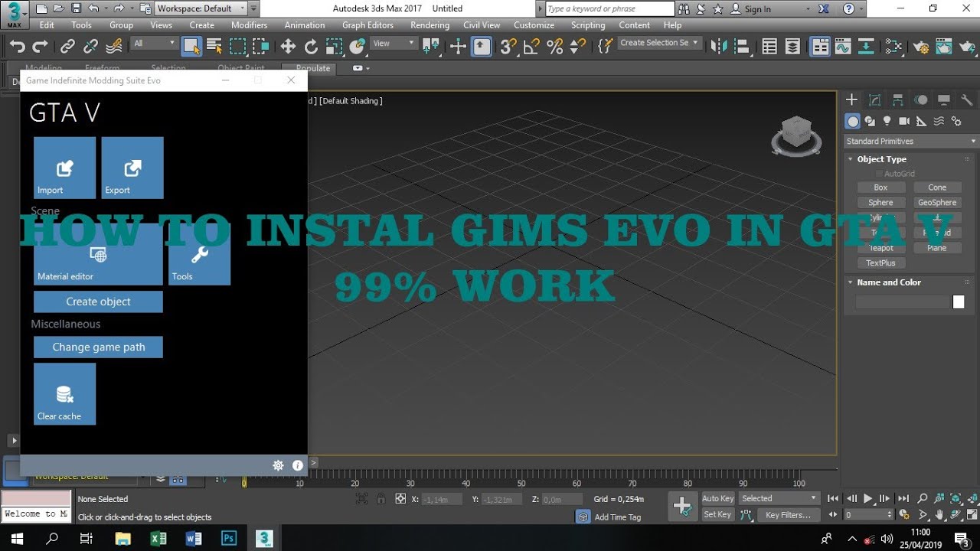Switch to Utilities command panel tab

point(967,100)
